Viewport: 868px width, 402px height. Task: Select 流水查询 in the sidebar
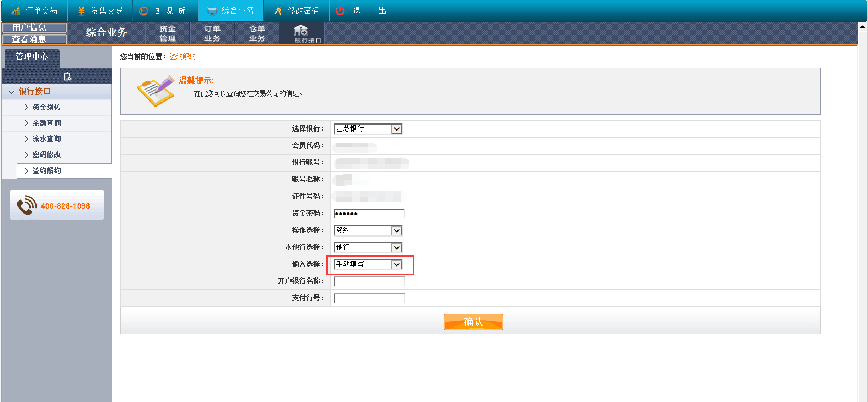tap(46, 139)
